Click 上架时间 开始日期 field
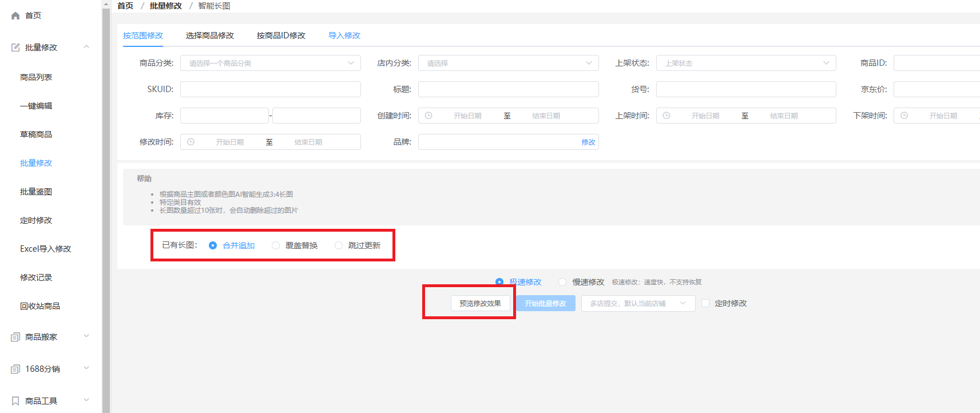 click(x=705, y=116)
